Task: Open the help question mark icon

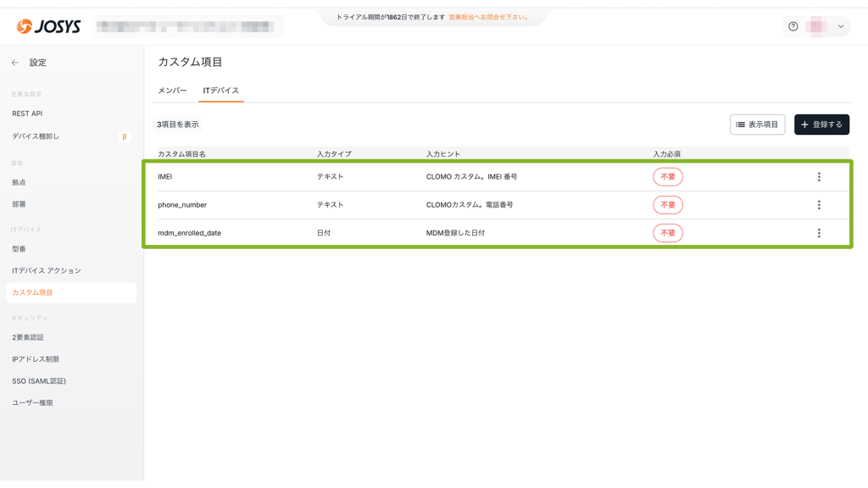Action: (x=793, y=26)
